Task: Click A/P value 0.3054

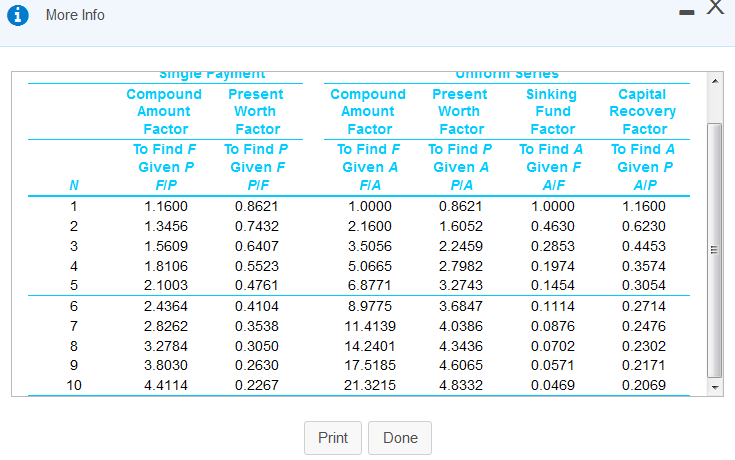Action: click(x=644, y=285)
